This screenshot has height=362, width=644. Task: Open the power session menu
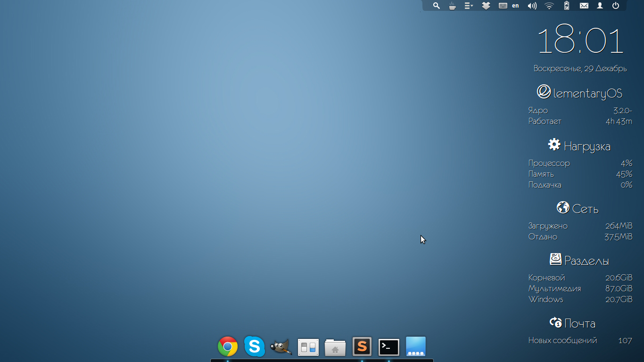(x=615, y=6)
